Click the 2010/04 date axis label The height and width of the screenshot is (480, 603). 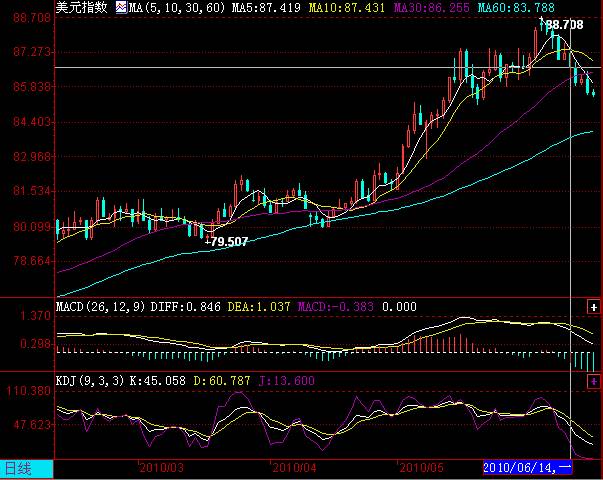294,468
